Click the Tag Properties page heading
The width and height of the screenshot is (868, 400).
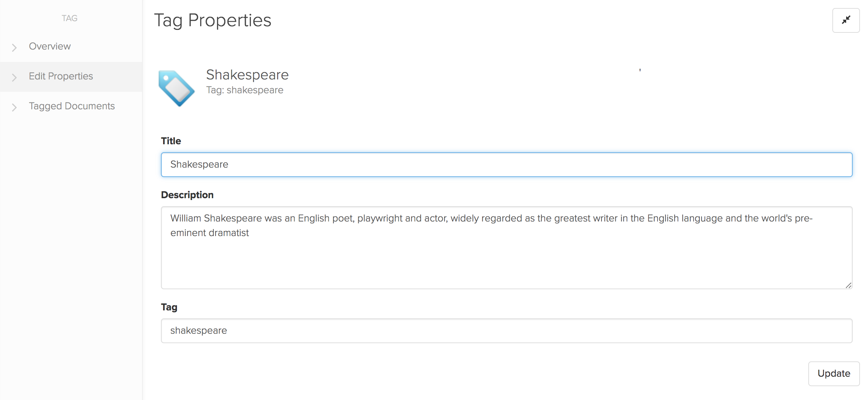click(213, 20)
